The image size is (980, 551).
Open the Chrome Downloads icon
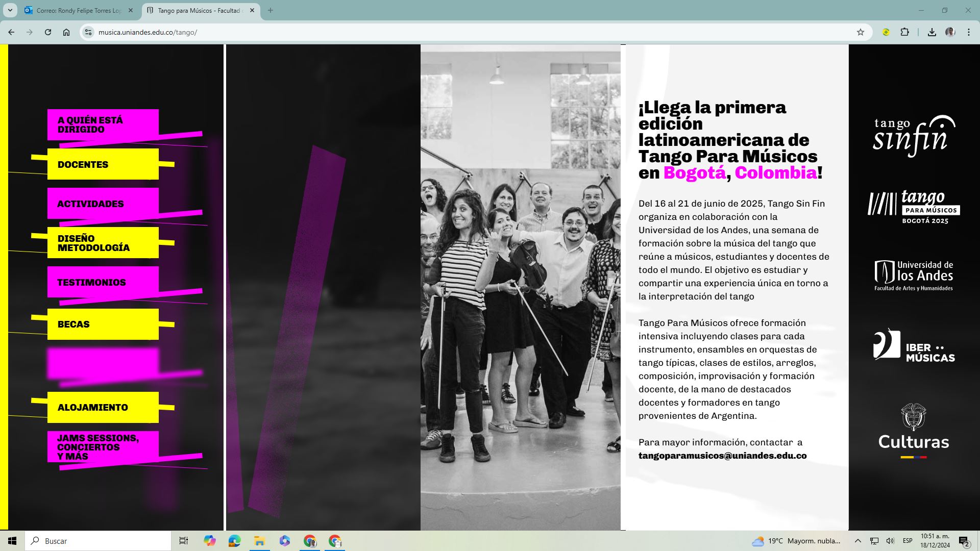click(x=932, y=32)
